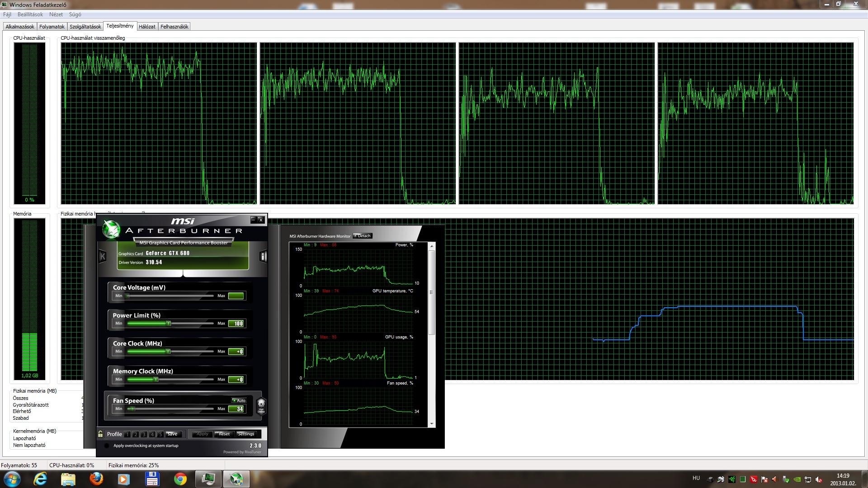Image resolution: width=868 pixels, height=488 pixels.
Task: Switch to the Folyamatok tab
Action: coord(52,27)
